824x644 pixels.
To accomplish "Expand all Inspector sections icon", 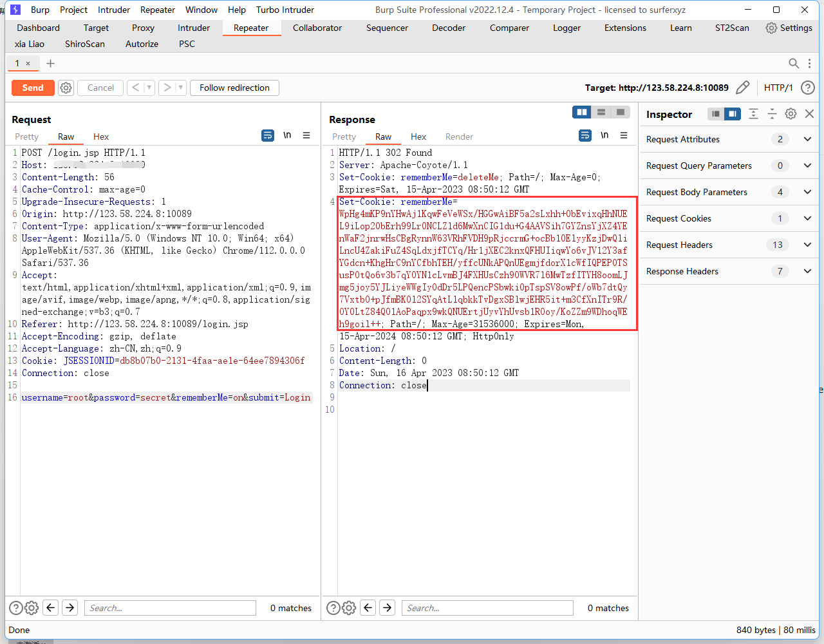I will click(753, 114).
